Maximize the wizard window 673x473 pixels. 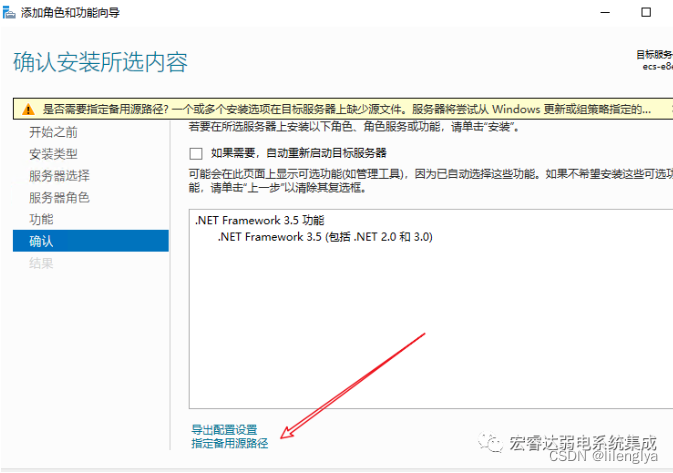(646, 12)
